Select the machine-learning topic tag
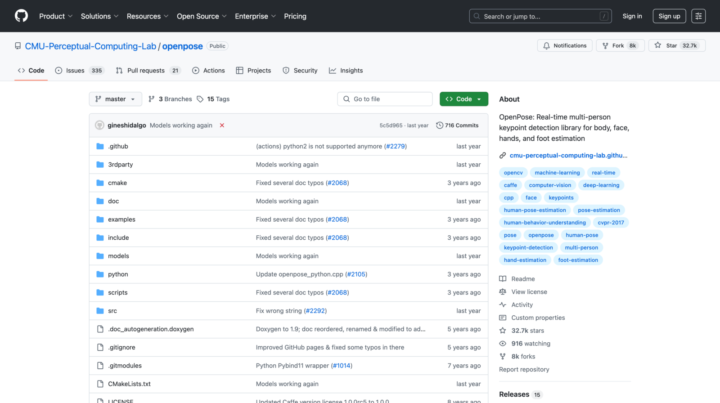The image size is (720, 403). click(x=557, y=173)
